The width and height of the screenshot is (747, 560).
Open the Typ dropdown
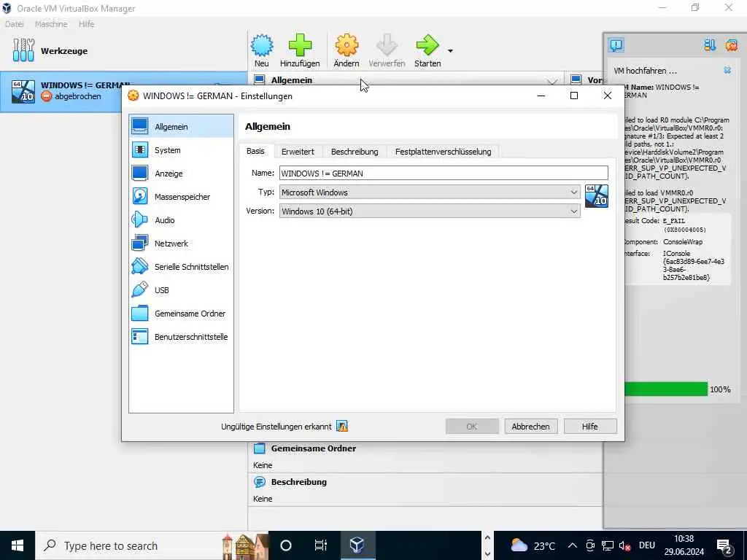tap(430, 192)
